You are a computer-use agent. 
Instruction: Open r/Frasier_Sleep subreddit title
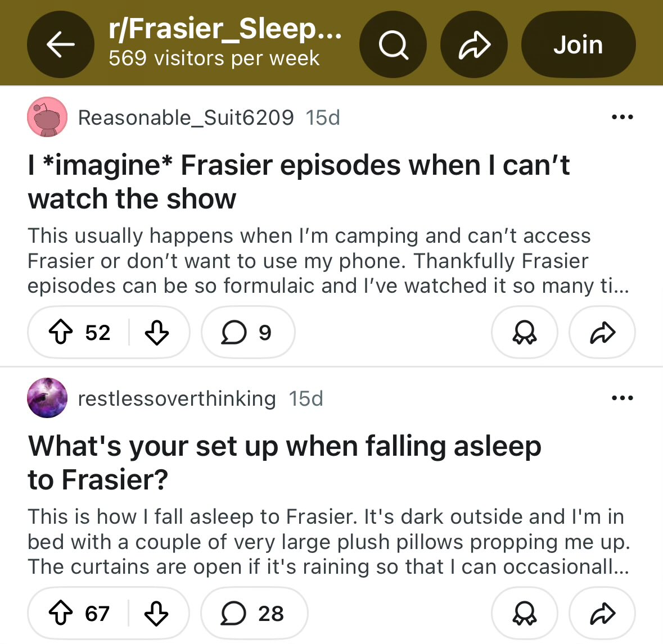click(225, 29)
